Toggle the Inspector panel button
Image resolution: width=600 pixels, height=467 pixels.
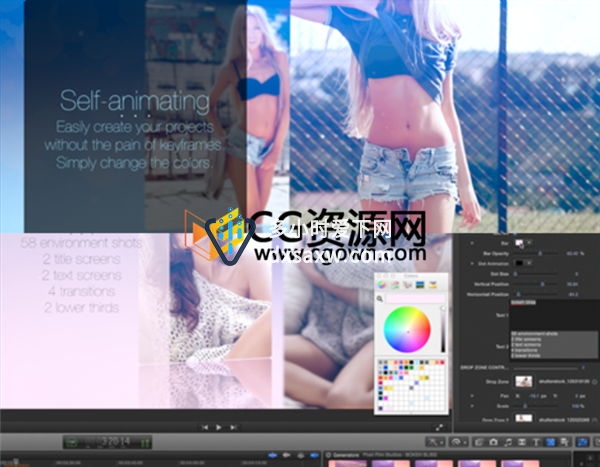point(583,443)
